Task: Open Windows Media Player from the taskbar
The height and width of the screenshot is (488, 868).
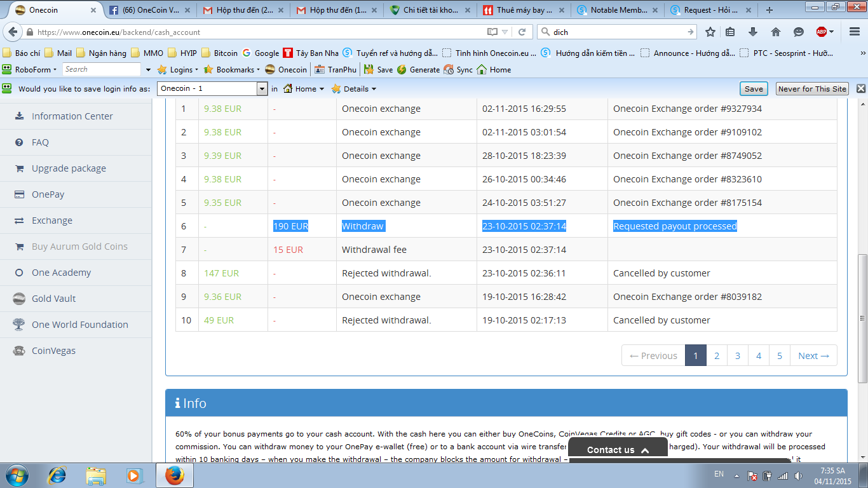Action: click(134, 475)
